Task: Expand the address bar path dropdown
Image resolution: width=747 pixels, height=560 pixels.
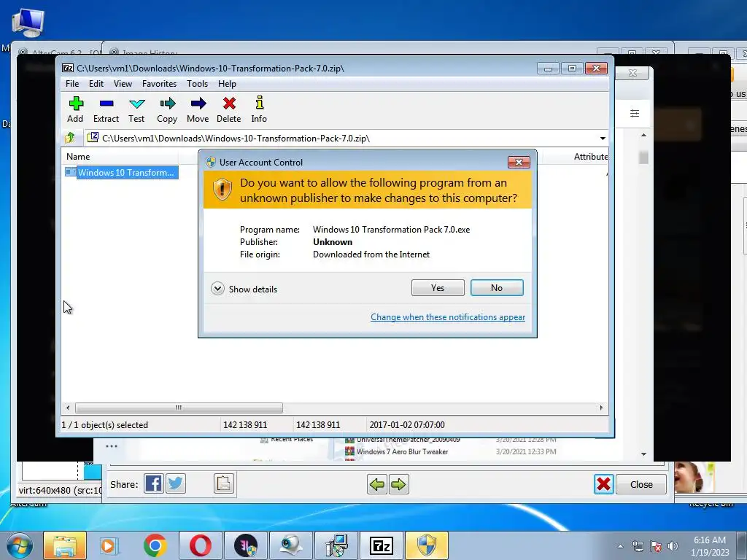Action: point(603,139)
